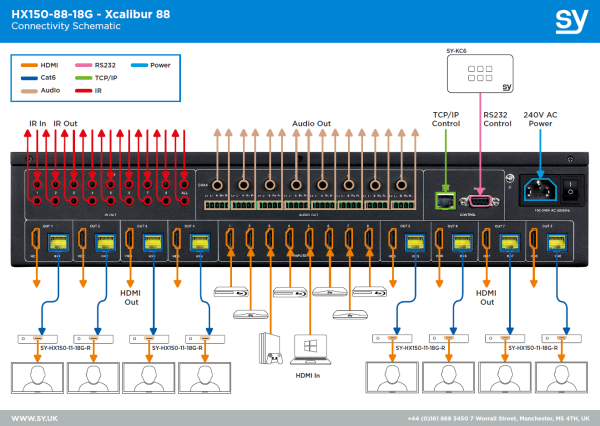Click the 'HDMI' text in the legend

coord(49,65)
